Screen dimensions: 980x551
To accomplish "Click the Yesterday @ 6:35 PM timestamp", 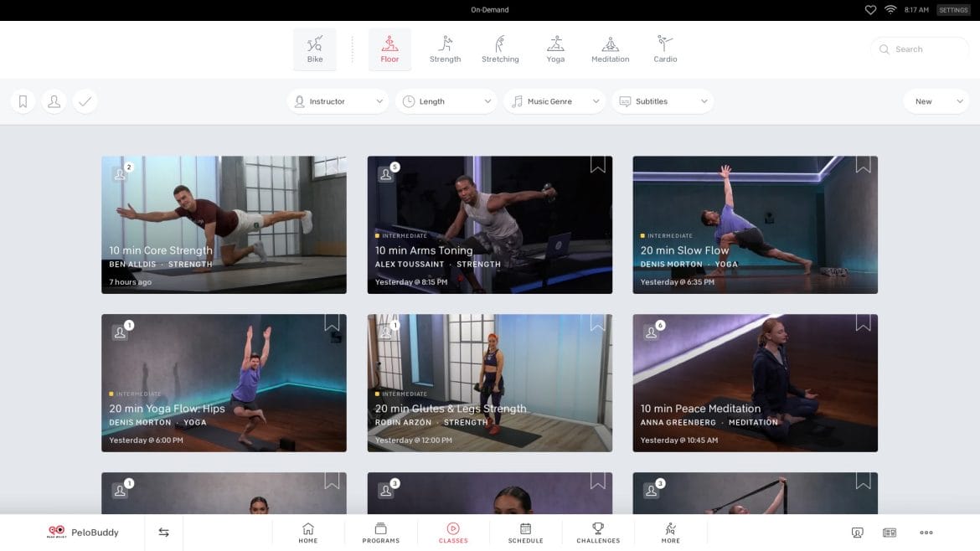I will point(677,281).
